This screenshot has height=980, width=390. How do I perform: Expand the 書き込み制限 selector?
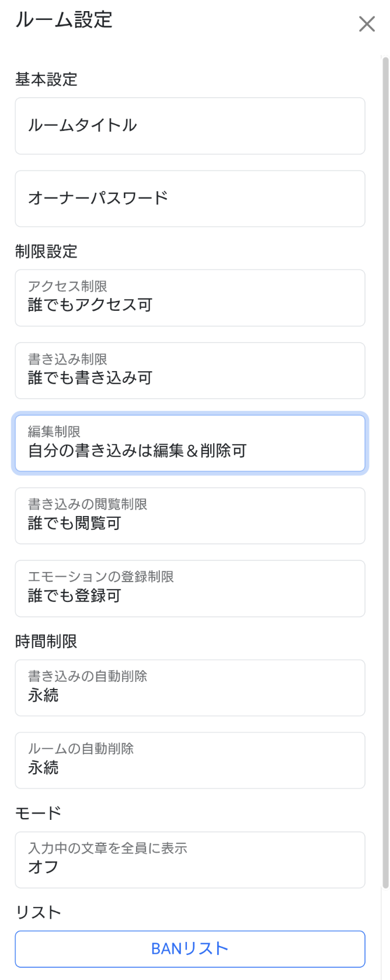pyautogui.click(x=190, y=370)
